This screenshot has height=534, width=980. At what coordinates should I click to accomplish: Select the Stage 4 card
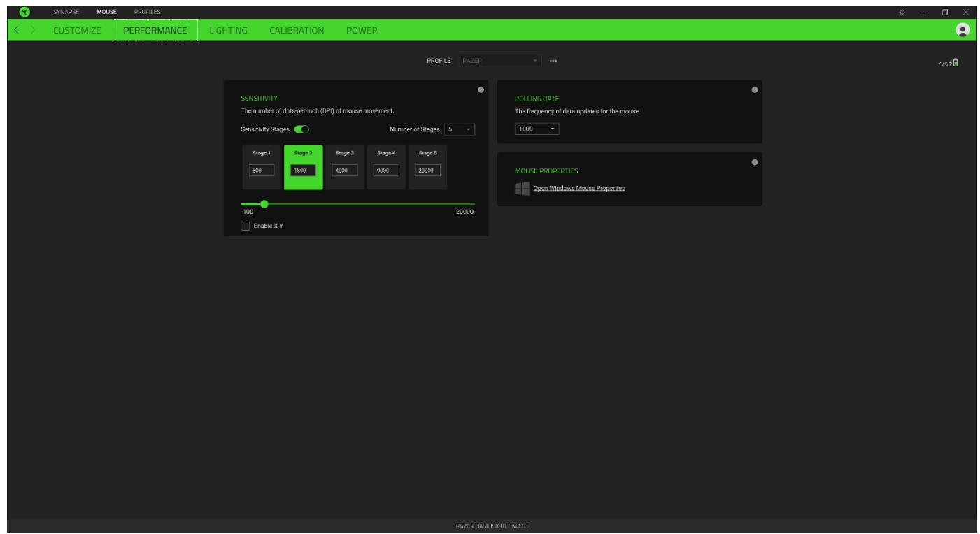pos(386,167)
